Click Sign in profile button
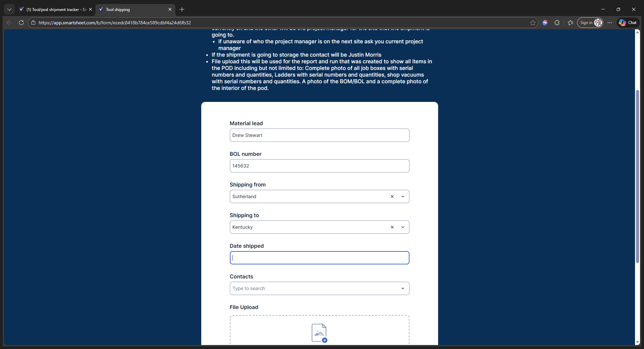Image resolution: width=644 pixels, height=349 pixels. tap(590, 23)
